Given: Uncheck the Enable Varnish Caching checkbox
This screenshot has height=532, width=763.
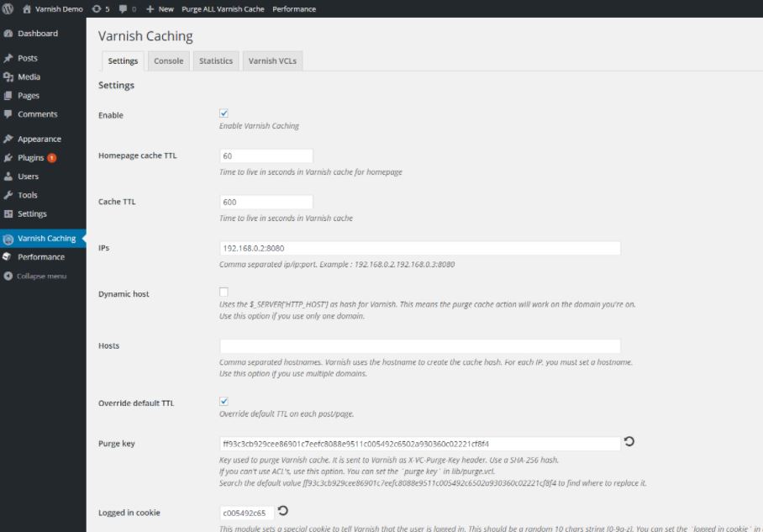Looking at the screenshot, I should (224, 113).
